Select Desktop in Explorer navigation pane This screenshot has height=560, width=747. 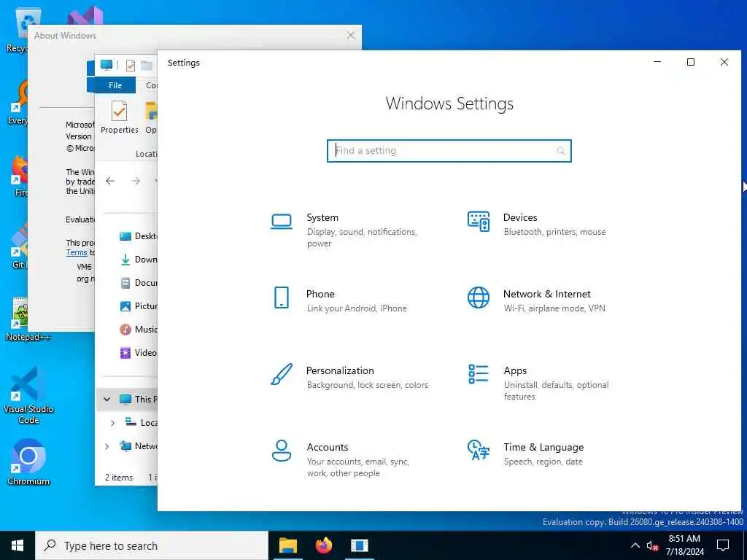pyautogui.click(x=139, y=236)
